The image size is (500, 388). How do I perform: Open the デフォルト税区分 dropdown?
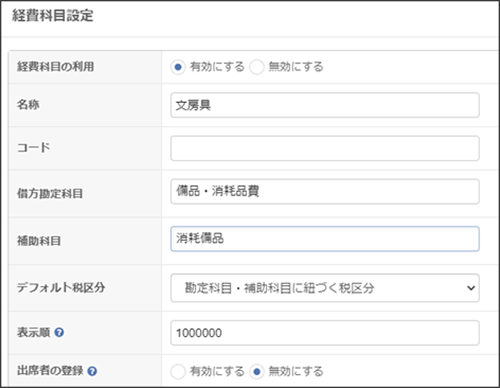[325, 288]
